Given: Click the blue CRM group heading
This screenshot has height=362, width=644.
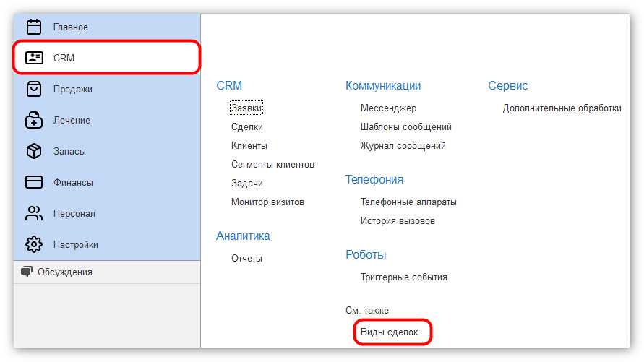Looking at the screenshot, I should pyautogui.click(x=229, y=85).
